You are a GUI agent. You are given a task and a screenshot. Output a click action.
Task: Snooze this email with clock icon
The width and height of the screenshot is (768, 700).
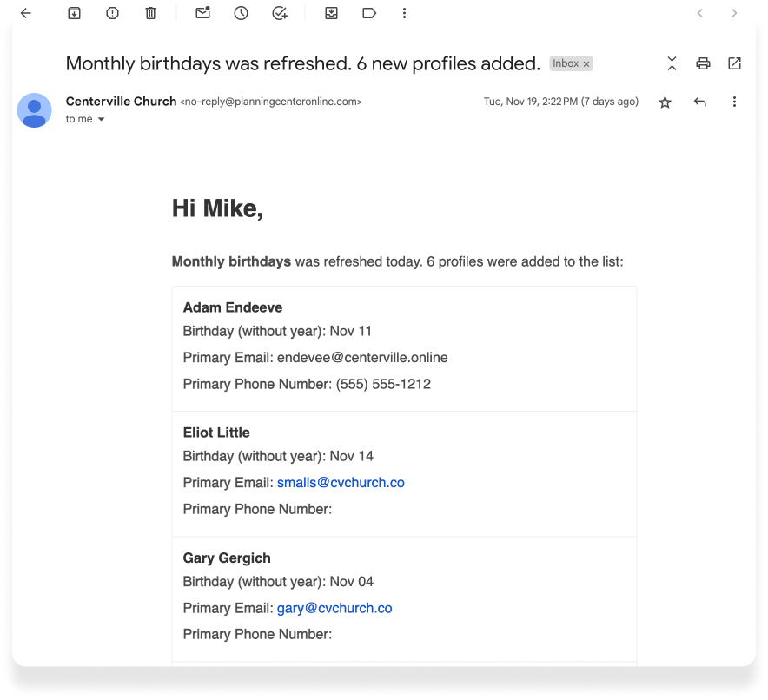[241, 14]
